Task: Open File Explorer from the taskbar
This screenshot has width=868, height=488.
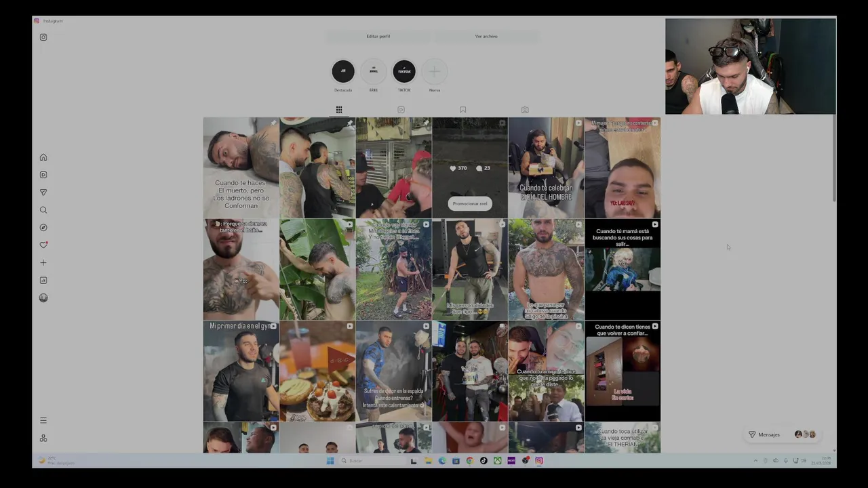Action: pyautogui.click(x=428, y=461)
